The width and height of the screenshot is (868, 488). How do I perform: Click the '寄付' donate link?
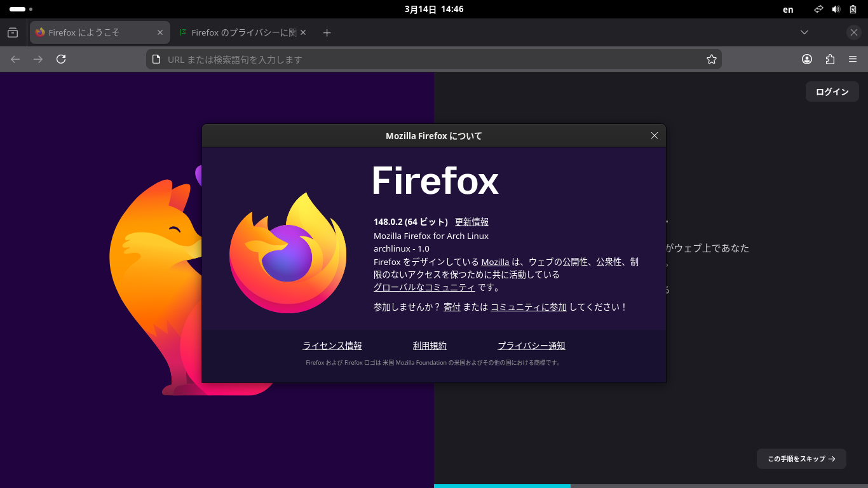[x=452, y=307]
